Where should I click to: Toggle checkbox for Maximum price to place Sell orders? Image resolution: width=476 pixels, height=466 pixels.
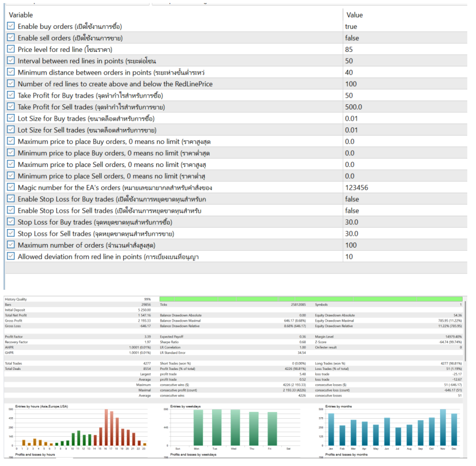(x=11, y=164)
